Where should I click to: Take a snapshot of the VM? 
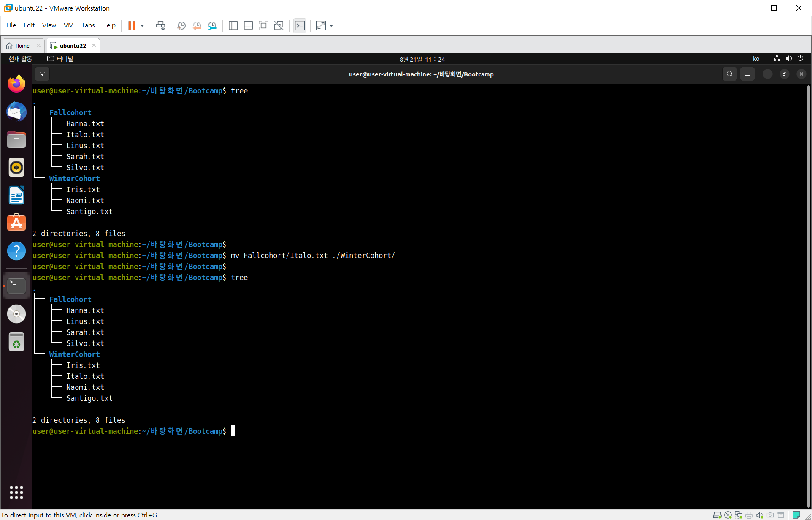(181, 26)
